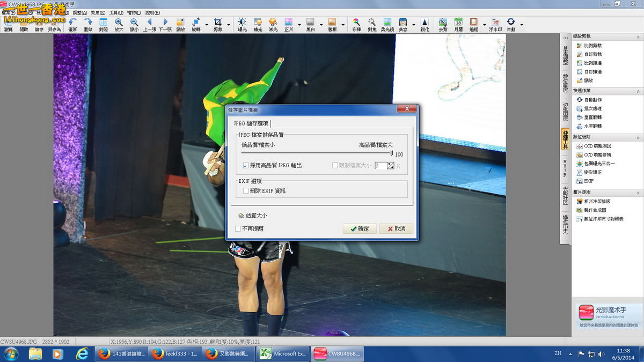Screen dimensions: 644x362
Task: Open dropdown arrow next to 美容
Action: 413,24
